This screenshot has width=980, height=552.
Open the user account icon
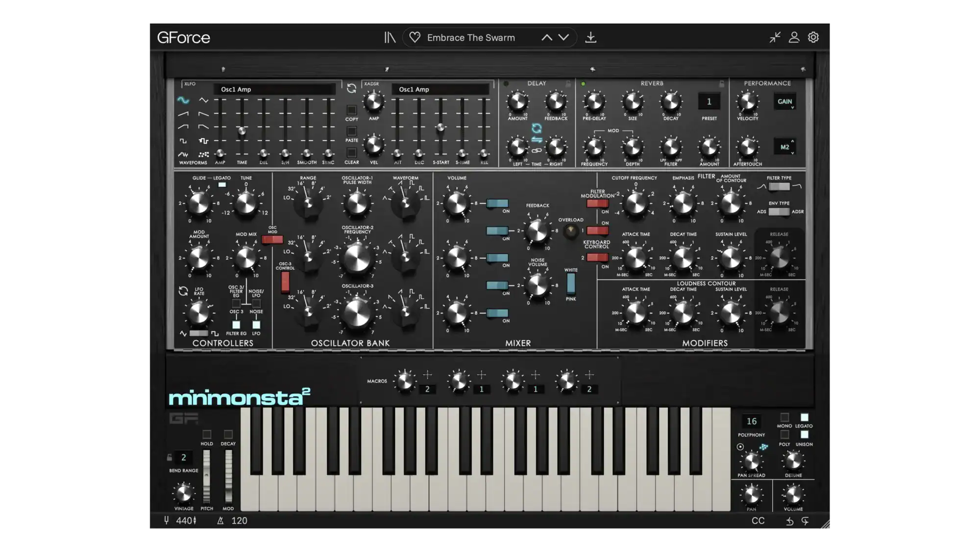(794, 37)
